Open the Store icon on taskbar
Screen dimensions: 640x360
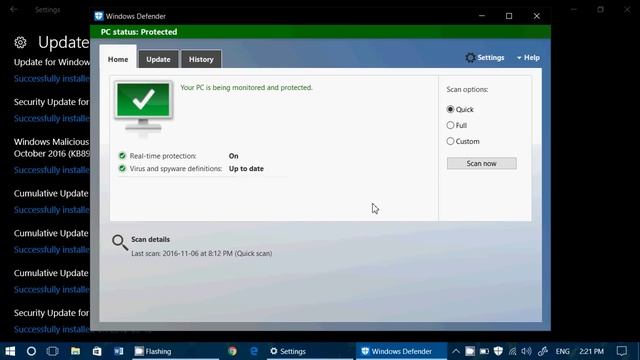[x=97, y=351]
